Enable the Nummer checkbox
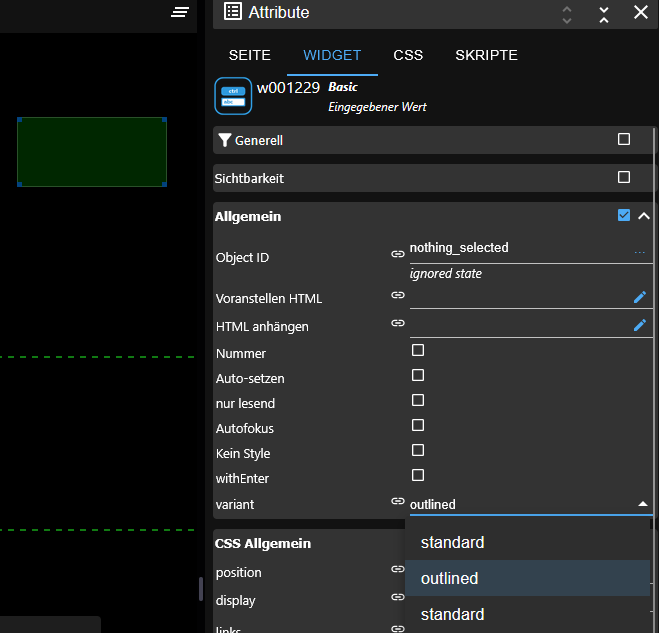659x633 pixels. point(418,351)
